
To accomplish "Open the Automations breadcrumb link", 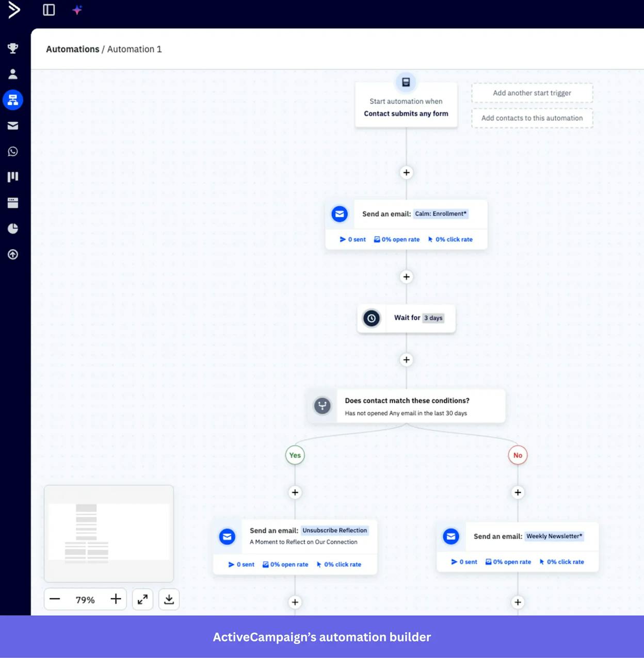I will pos(73,49).
